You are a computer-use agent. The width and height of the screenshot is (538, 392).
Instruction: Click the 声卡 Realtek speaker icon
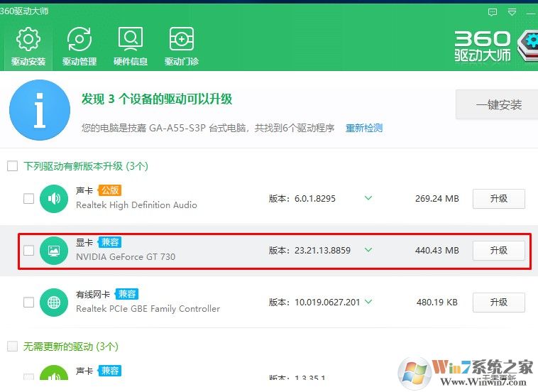point(54,198)
